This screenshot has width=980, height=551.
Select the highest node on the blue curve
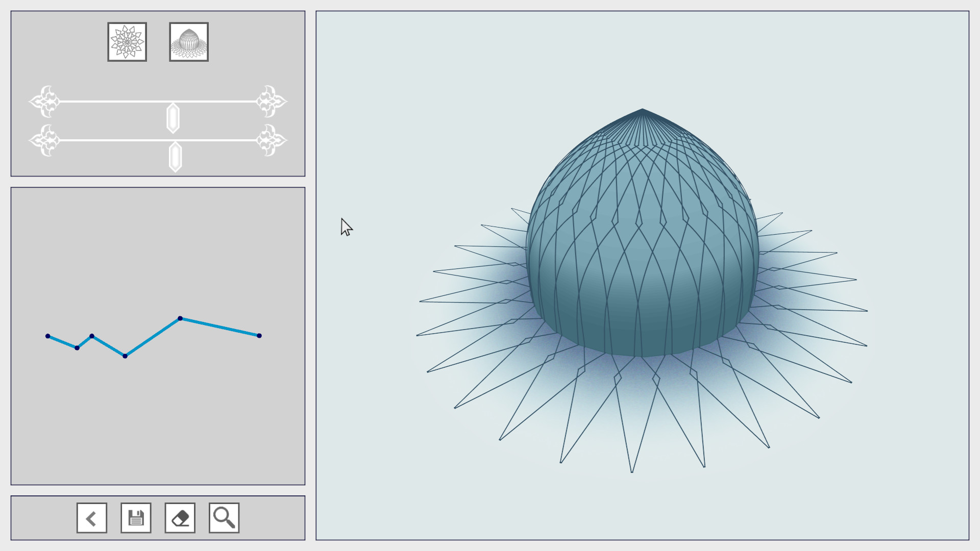click(x=180, y=318)
